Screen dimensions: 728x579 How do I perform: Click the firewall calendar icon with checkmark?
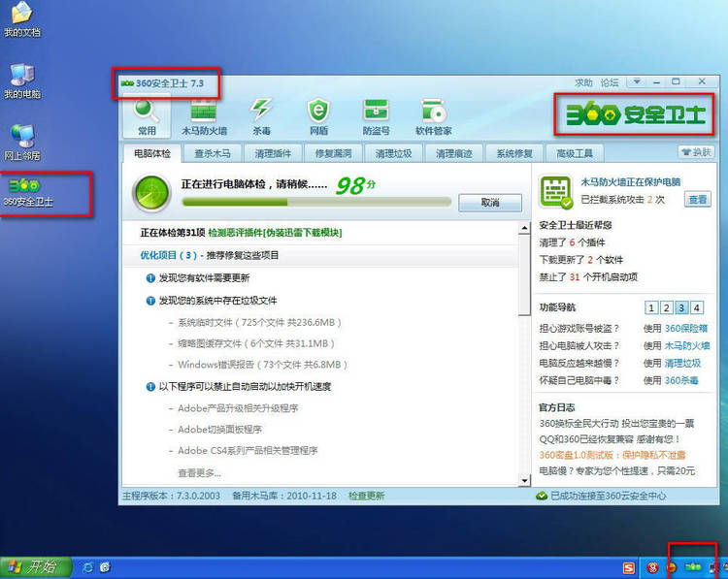point(556,191)
